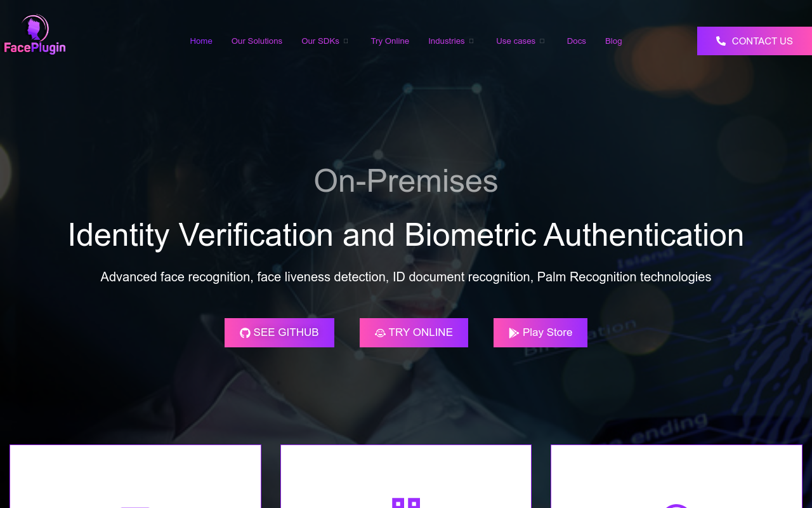Click the phone icon in Contact Us
The image size is (812, 508).
[x=721, y=41]
